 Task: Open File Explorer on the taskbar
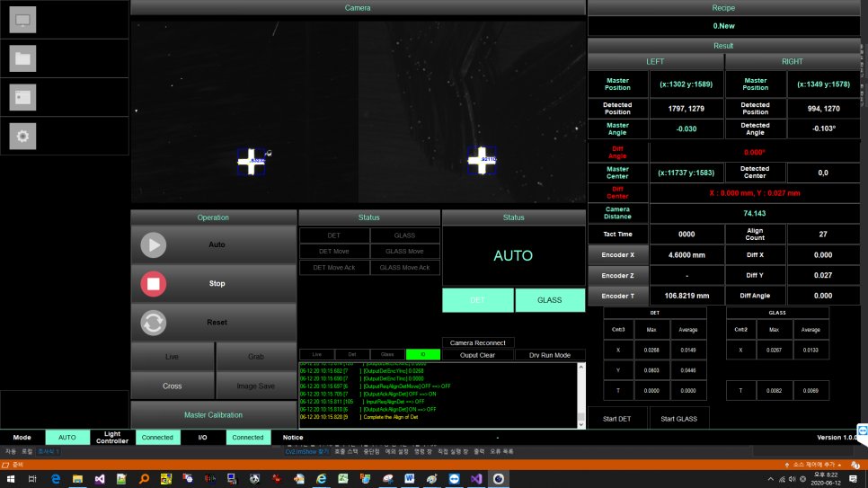(x=77, y=479)
